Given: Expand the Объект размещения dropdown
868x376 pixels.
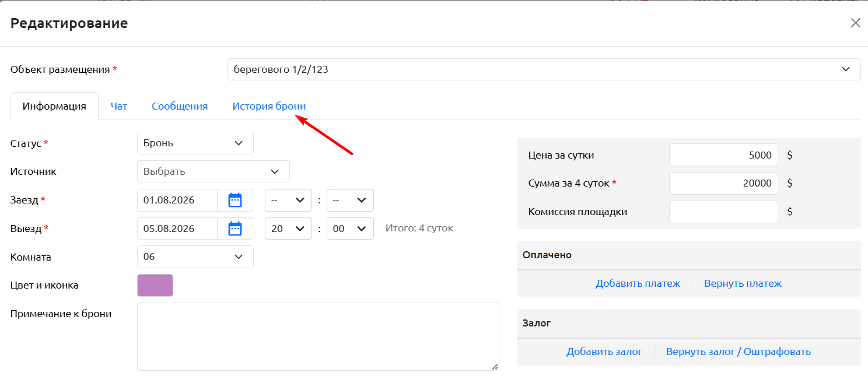Looking at the screenshot, I should tap(544, 69).
